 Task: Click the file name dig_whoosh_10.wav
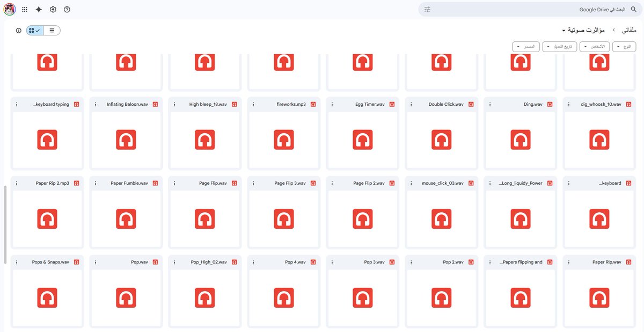coord(602,104)
